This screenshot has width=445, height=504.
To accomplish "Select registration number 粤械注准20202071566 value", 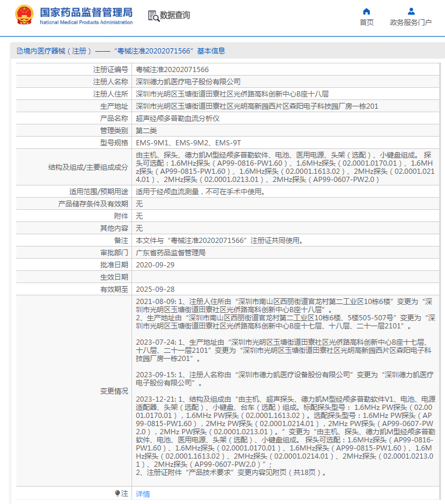I will [172, 69].
